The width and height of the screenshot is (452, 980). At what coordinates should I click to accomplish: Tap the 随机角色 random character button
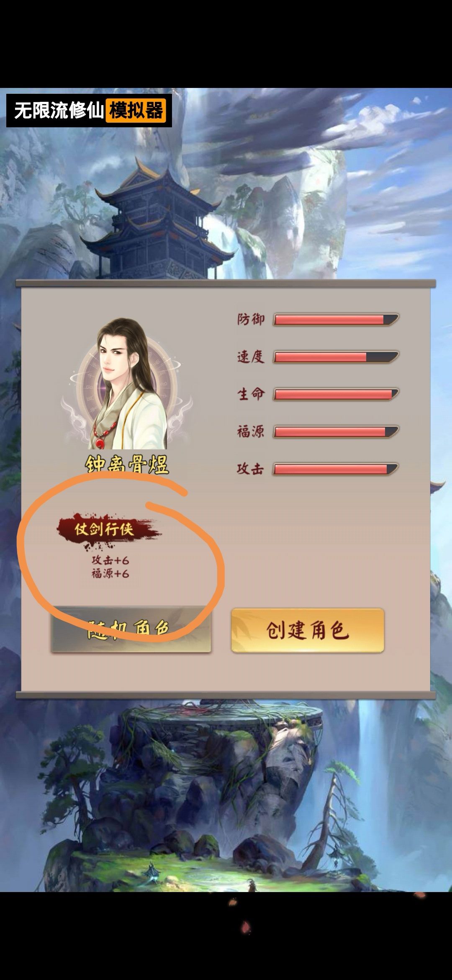(131, 630)
